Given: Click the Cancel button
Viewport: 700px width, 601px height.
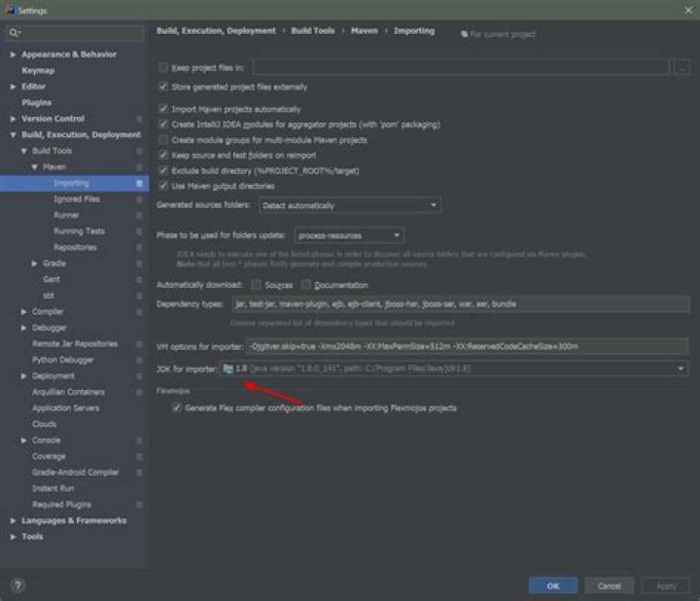Looking at the screenshot, I should (x=609, y=585).
